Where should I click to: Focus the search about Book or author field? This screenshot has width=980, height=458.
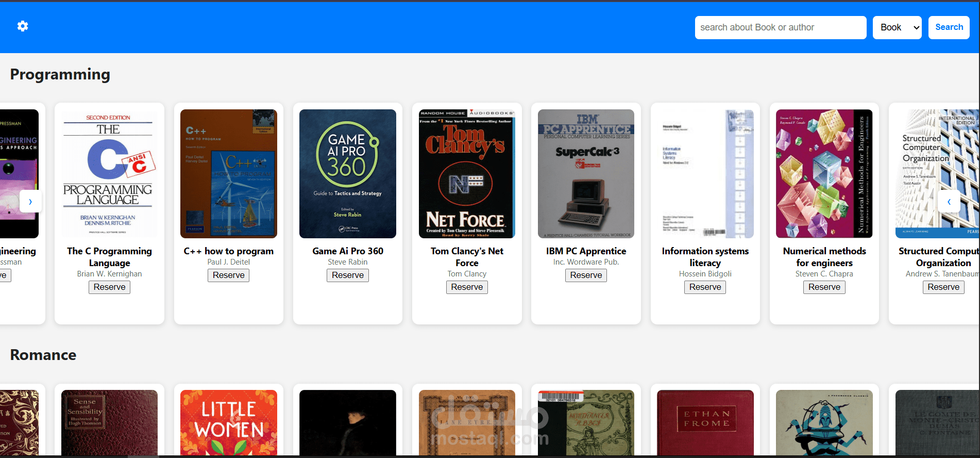point(780,27)
